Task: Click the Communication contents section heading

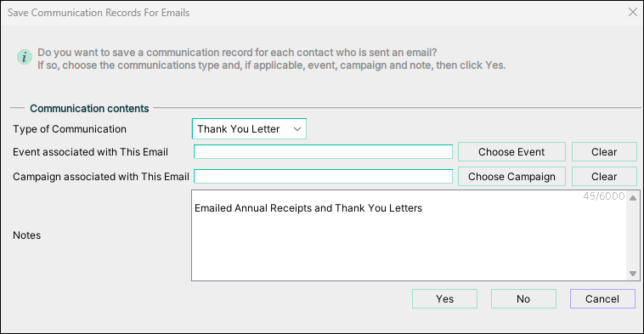Action: pos(89,109)
